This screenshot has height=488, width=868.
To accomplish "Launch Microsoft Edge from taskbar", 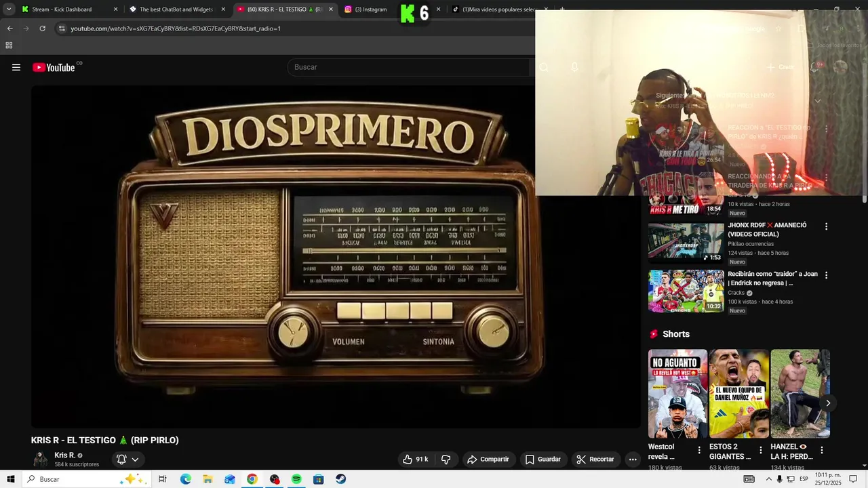I will pyautogui.click(x=185, y=479).
